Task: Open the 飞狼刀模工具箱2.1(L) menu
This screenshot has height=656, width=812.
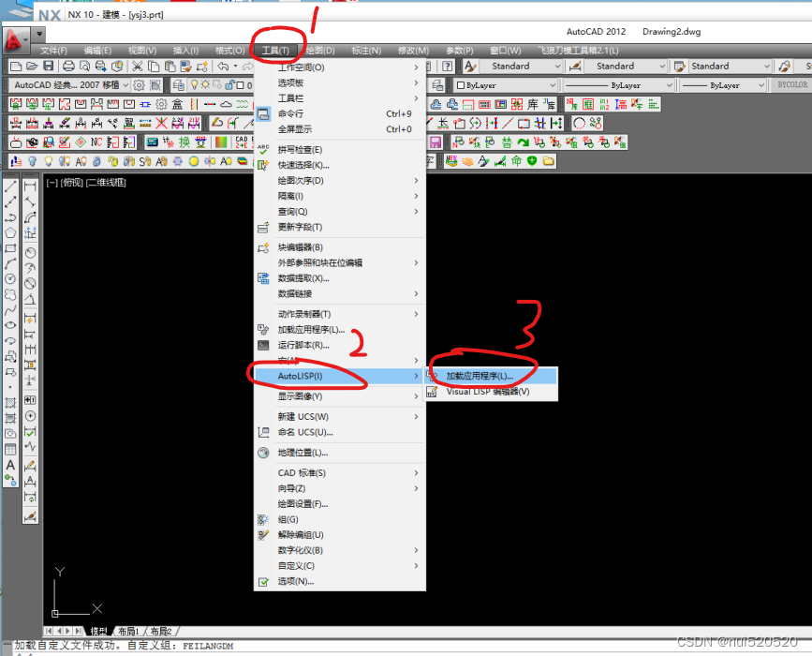Action: click(x=579, y=51)
